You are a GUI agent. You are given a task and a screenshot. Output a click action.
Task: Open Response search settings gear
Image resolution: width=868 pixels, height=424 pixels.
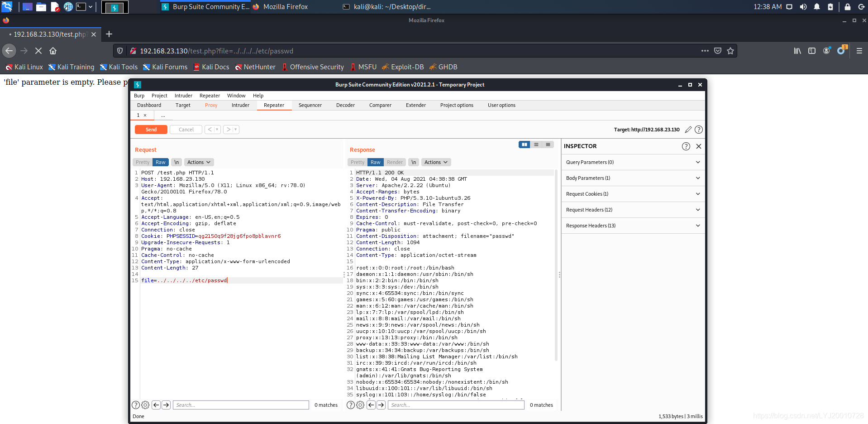[x=360, y=405]
